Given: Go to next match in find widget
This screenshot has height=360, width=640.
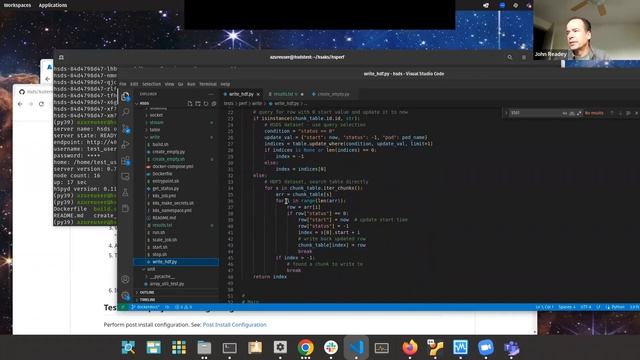Looking at the screenshot, I should click(620, 113).
